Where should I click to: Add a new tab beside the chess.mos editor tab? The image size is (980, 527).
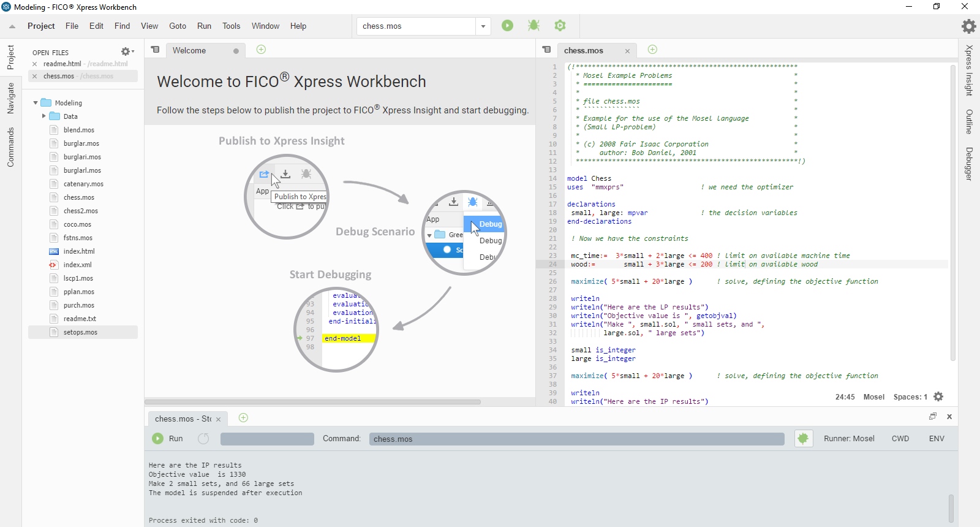[652, 50]
